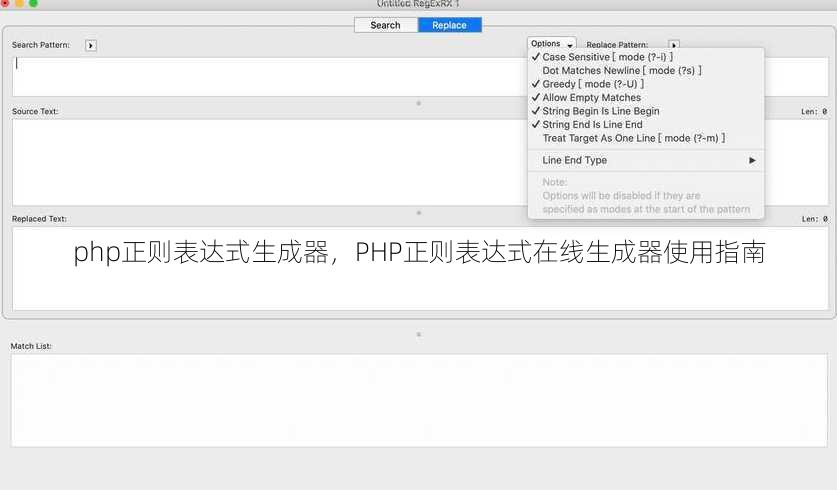Image resolution: width=837 pixels, height=490 pixels.
Task: Enable Dot Matches Newline option
Action: (646, 70)
